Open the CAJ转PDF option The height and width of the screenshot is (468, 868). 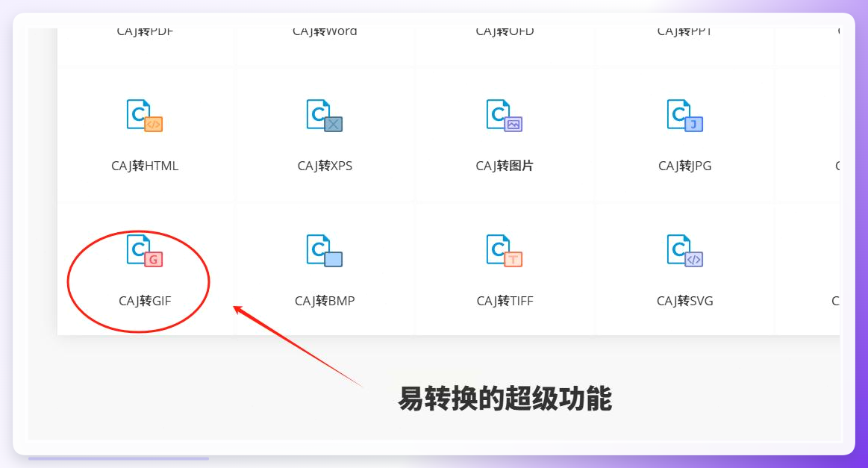click(145, 31)
